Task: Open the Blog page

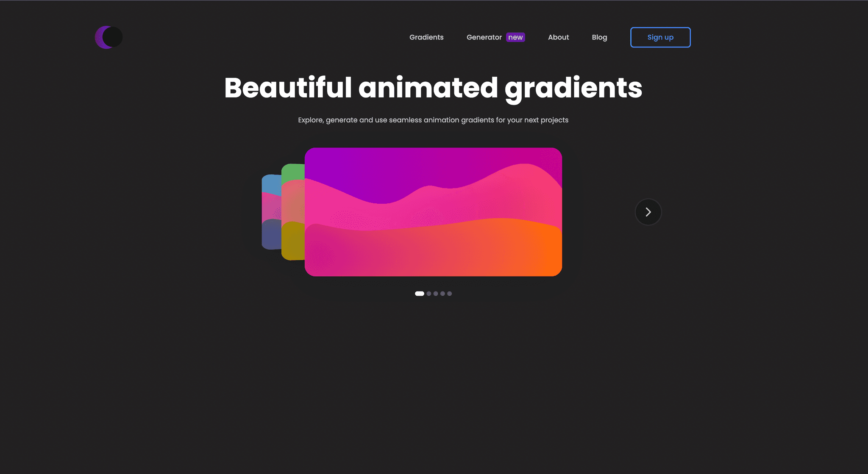Action: click(599, 37)
